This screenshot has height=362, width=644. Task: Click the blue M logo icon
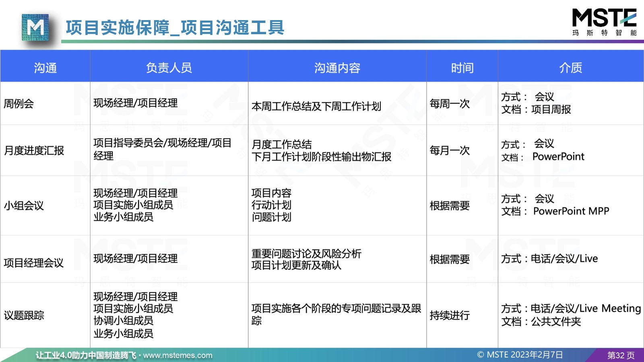(x=35, y=27)
